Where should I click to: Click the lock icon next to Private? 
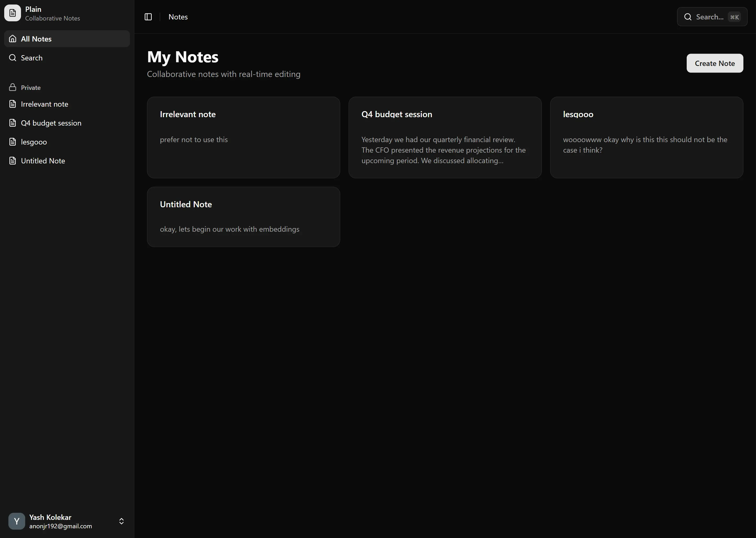pos(13,87)
